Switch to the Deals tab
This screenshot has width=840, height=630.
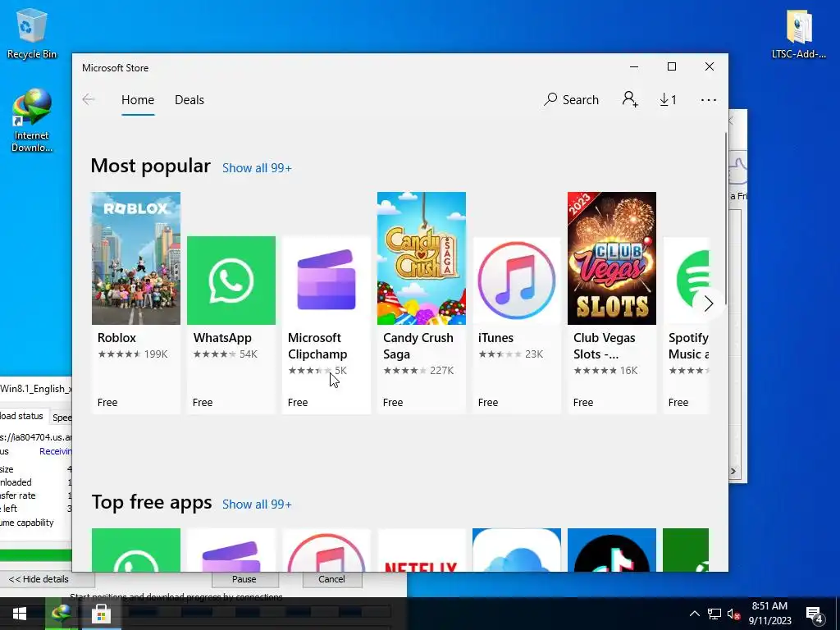[189, 99]
